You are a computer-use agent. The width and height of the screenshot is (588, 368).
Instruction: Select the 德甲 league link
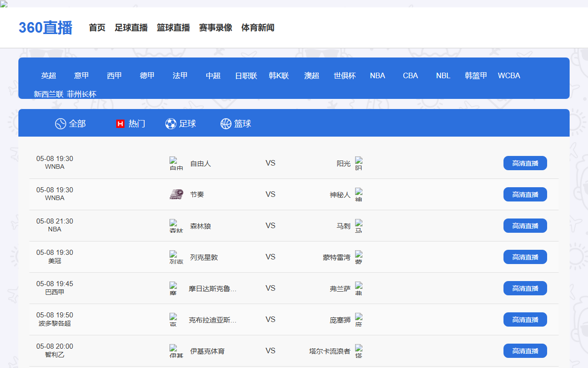click(147, 76)
